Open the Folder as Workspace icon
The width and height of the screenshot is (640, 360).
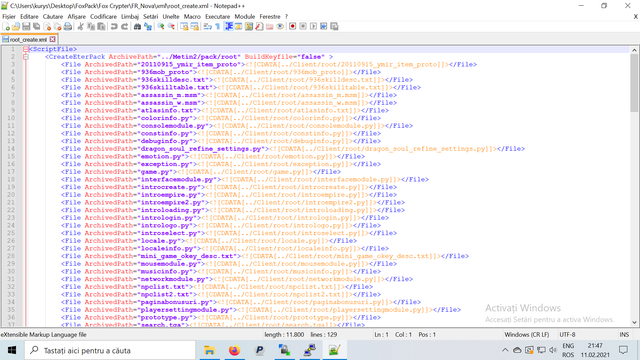click(x=269, y=27)
